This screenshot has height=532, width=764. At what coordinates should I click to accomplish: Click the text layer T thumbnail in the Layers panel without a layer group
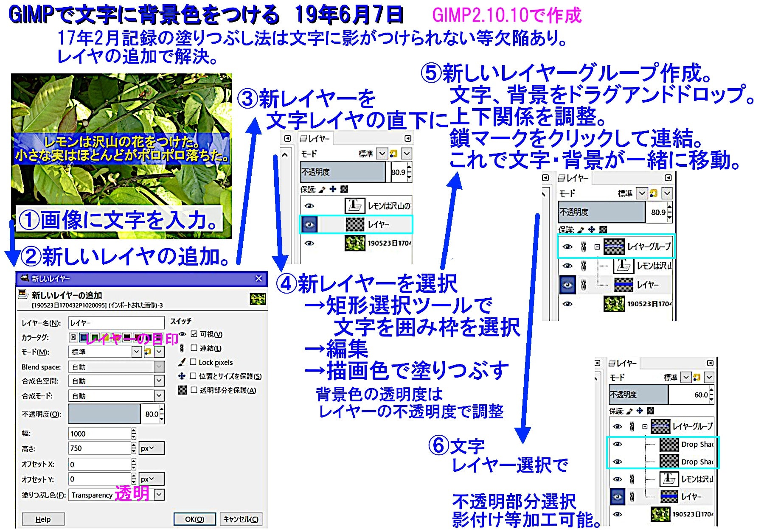354,206
